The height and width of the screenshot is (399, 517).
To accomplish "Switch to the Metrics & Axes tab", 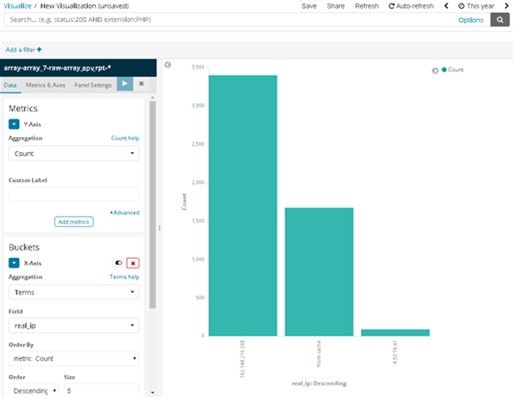I will (x=45, y=85).
